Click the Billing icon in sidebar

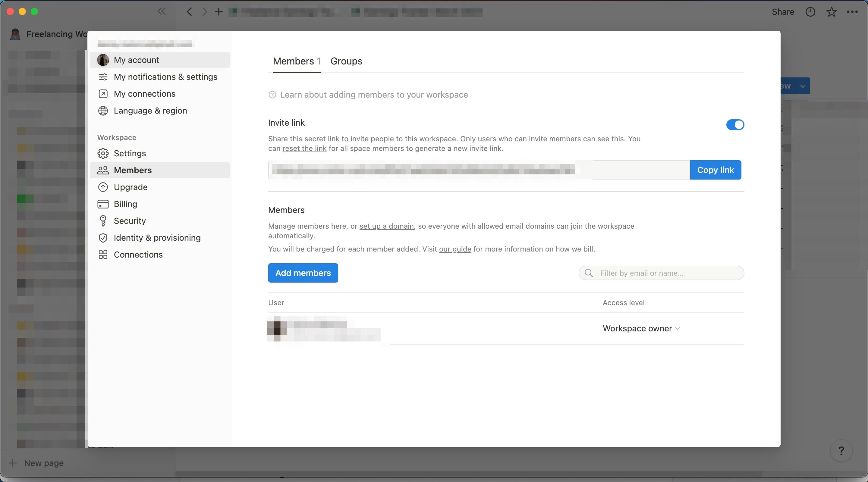(103, 204)
